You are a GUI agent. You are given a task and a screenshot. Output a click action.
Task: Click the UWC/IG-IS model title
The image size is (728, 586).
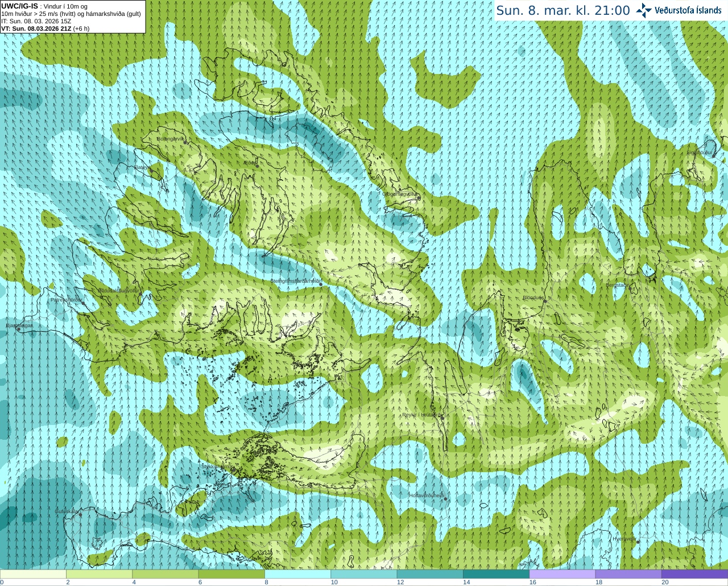pyautogui.click(x=20, y=6)
